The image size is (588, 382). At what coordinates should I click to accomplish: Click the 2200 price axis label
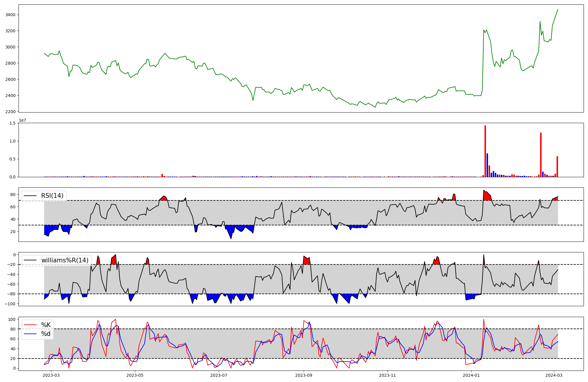pos(11,112)
